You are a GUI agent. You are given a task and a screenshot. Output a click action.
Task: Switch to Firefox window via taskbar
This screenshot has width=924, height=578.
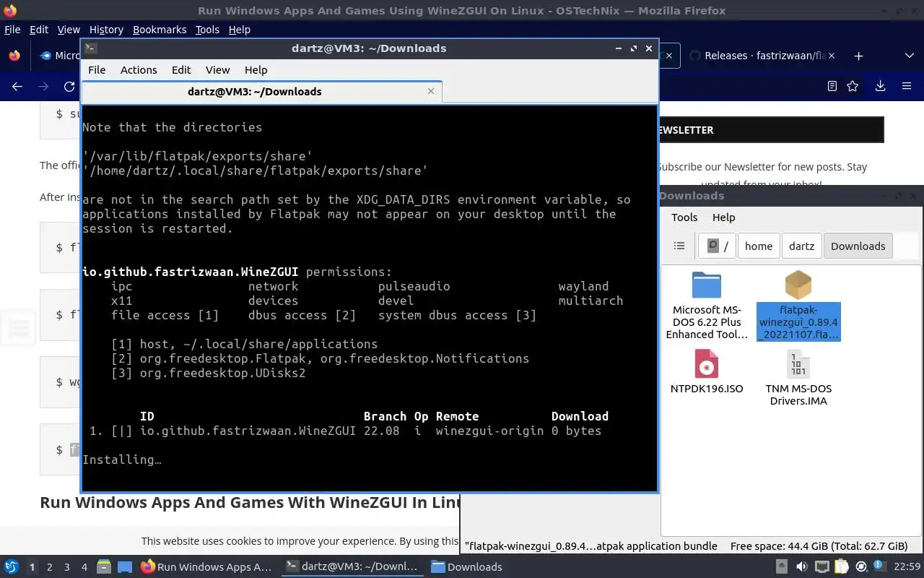click(206, 566)
